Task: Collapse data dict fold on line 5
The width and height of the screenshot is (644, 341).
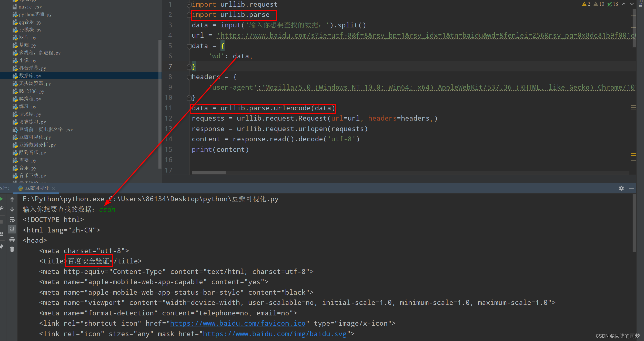Action: click(189, 46)
